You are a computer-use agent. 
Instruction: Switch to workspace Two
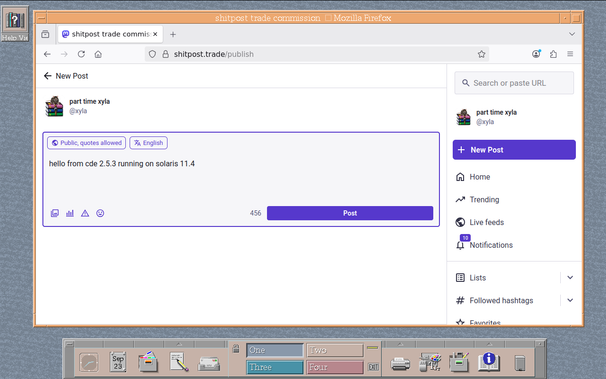335,350
